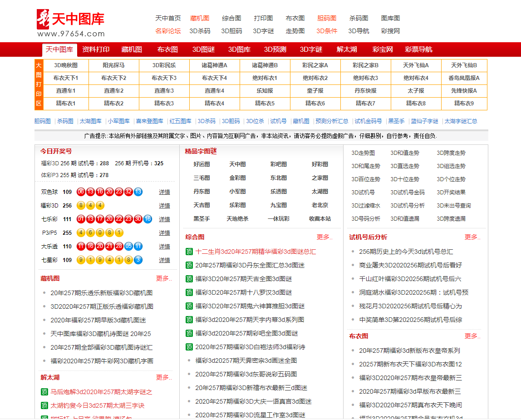Open 3D晚秋图 in the print grid
Image resolution: width=521 pixels, height=420 pixels.
tap(66, 65)
